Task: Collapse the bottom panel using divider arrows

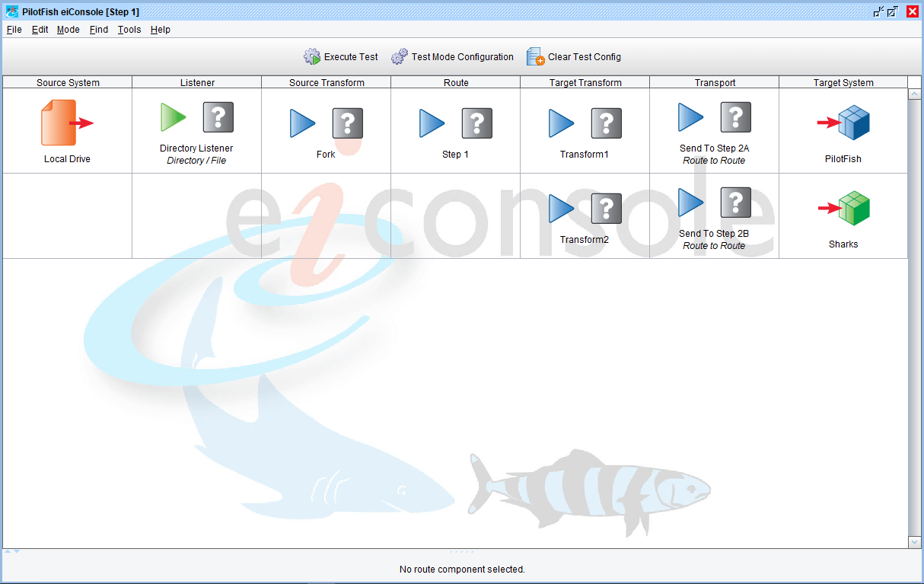Action: pos(16,550)
